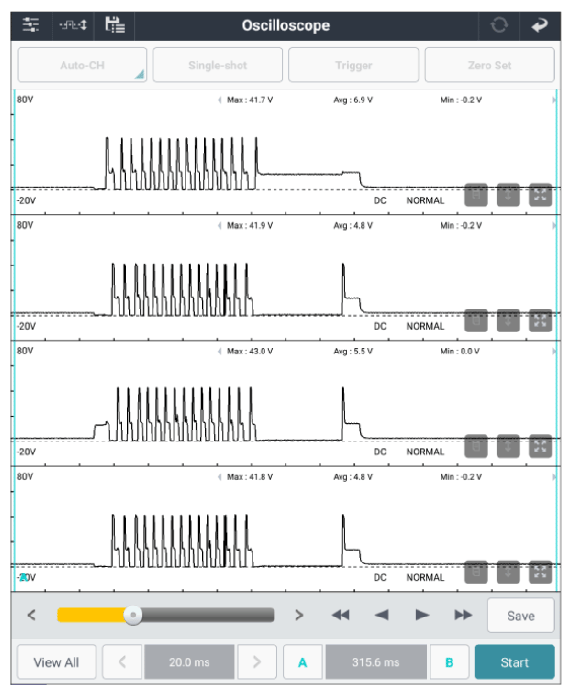Click the fast rewind button
Viewport: 571px width, 694px height.
(x=340, y=615)
